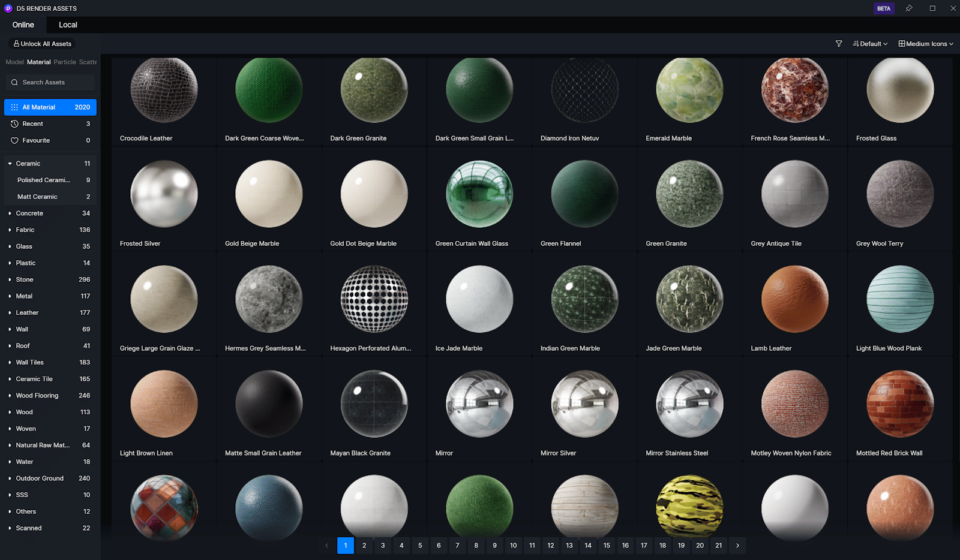The width and height of the screenshot is (960, 560).
Task: Select the All Material category
Action: [x=50, y=107]
